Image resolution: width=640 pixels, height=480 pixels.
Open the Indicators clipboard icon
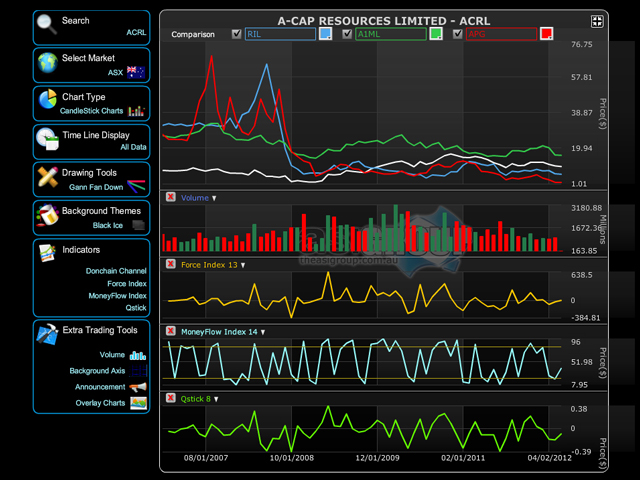pyautogui.click(x=47, y=253)
